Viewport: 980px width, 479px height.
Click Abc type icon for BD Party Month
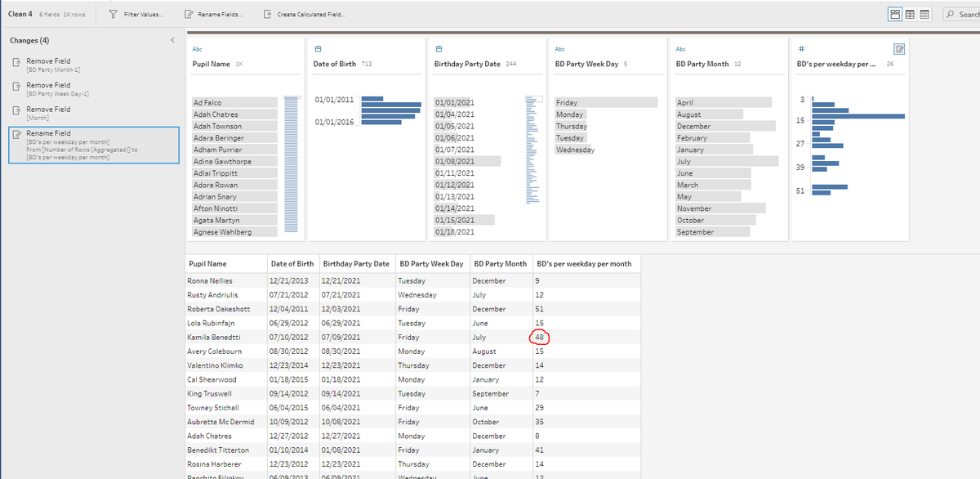coord(681,49)
